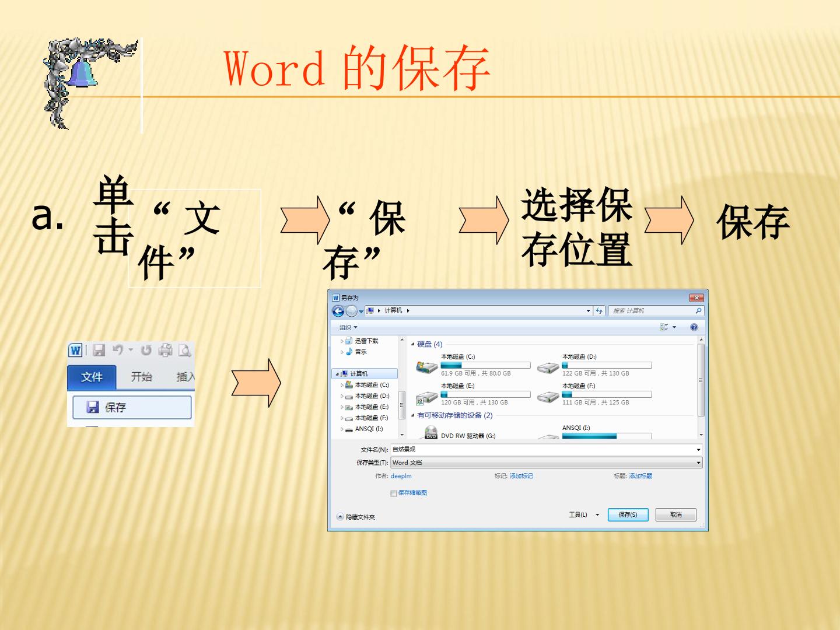Screen dimensions: 840x630
Task: Open the 文件 tab in Word
Action: pyautogui.click(x=92, y=377)
